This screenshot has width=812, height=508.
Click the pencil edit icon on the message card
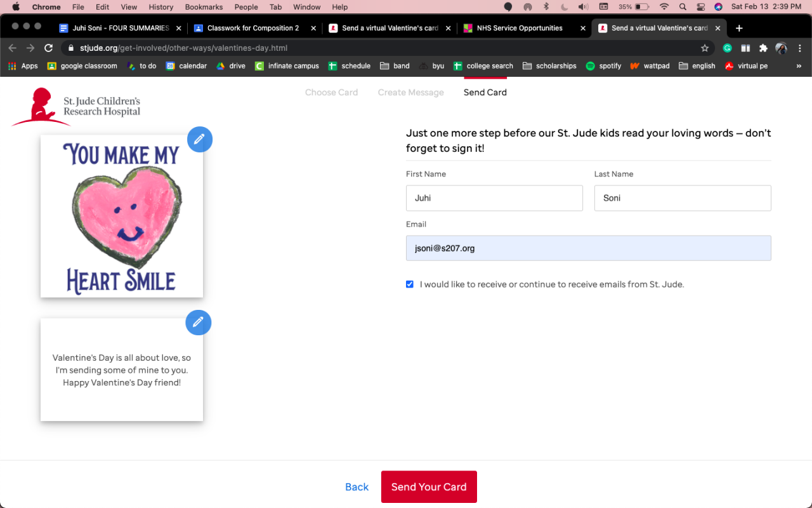(199, 323)
